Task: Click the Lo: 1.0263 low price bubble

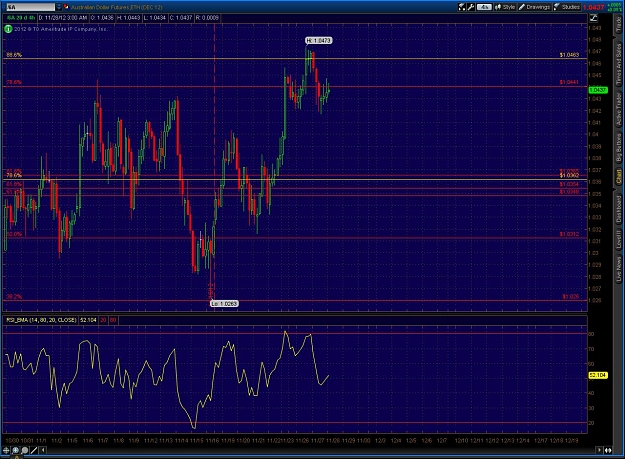Action: (x=224, y=304)
